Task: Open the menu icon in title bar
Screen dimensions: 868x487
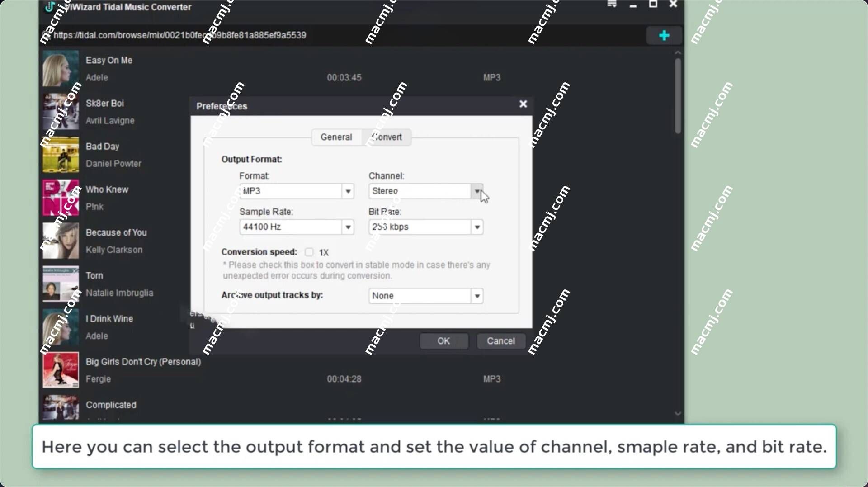Action: click(612, 4)
